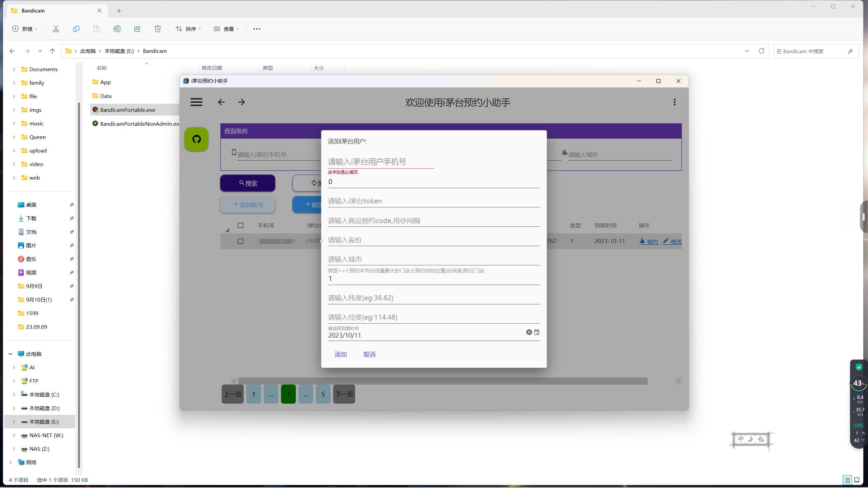
Task: Expand the Documents folder in sidebar
Action: pos(14,69)
